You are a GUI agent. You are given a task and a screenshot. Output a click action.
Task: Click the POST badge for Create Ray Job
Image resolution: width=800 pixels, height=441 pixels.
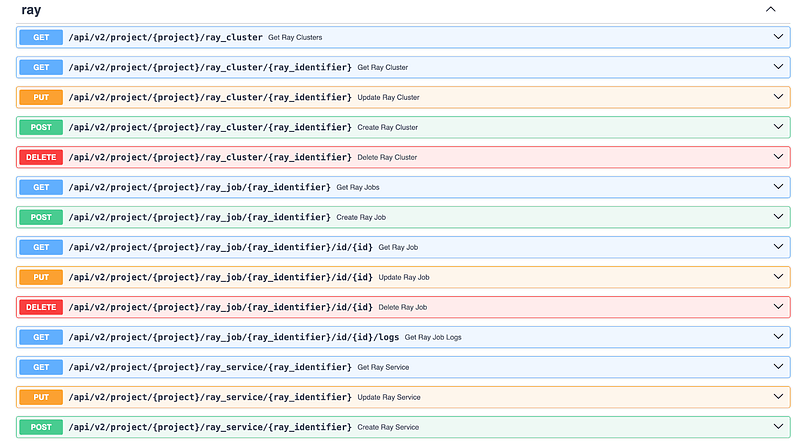pyautogui.click(x=41, y=217)
